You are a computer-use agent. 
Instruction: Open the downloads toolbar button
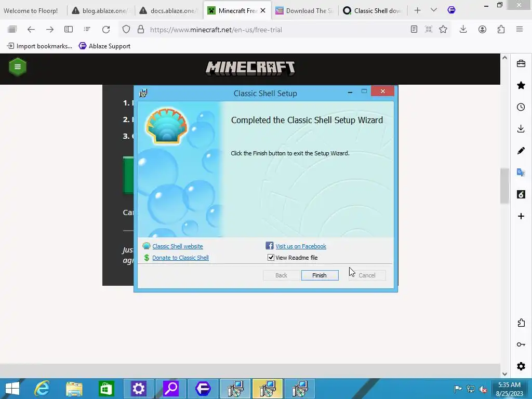tap(463, 30)
